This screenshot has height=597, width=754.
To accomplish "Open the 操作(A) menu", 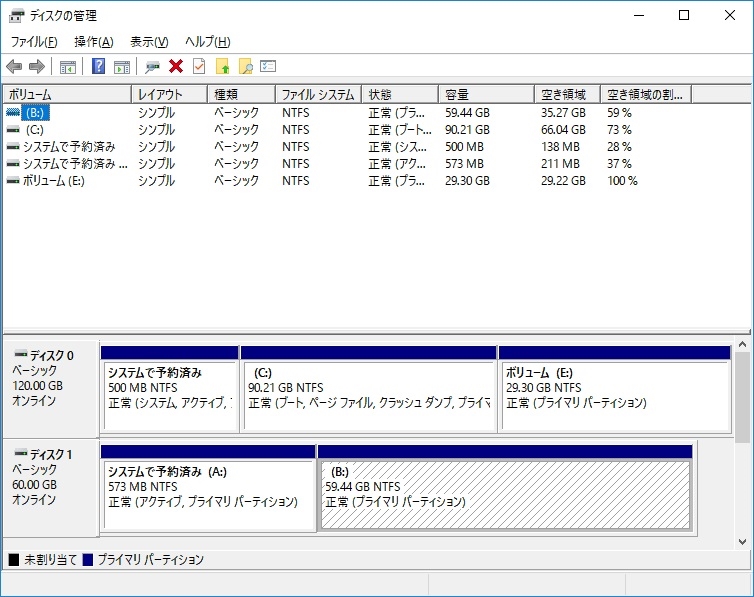I will (93, 42).
